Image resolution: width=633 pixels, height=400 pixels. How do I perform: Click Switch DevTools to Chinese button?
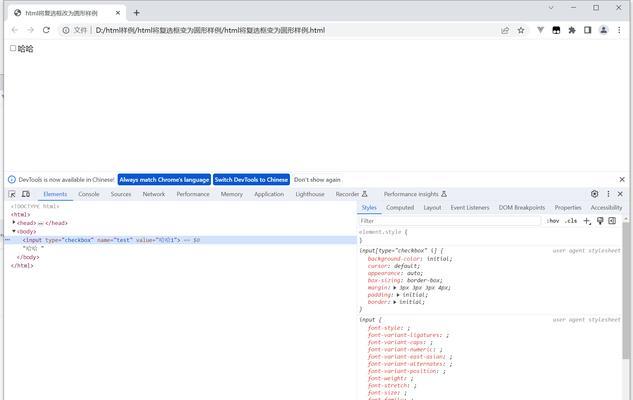click(x=251, y=180)
